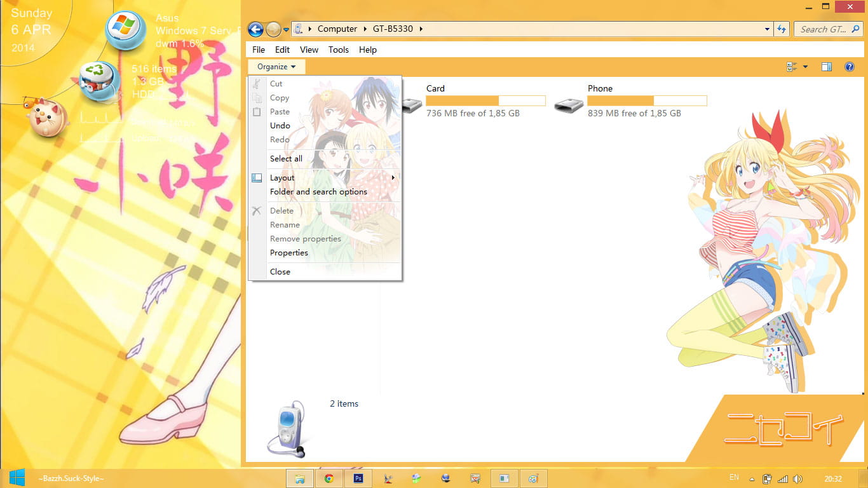
Task: Open the change view dropdown arrow
Action: [x=806, y=67]
